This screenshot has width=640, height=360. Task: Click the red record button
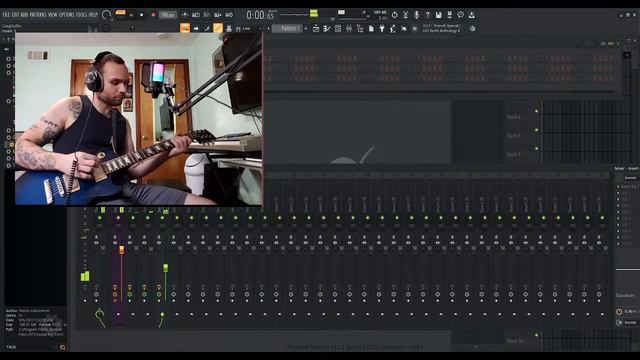[153, 15]
